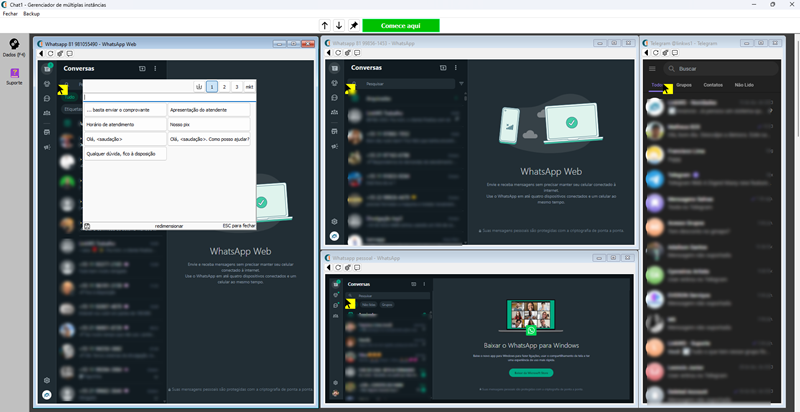Click the green "Comece aqui" button

pos(400,25)
